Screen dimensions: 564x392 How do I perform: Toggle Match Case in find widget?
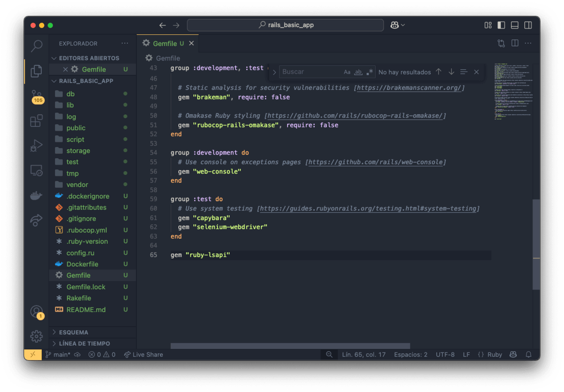click(347, 72)
